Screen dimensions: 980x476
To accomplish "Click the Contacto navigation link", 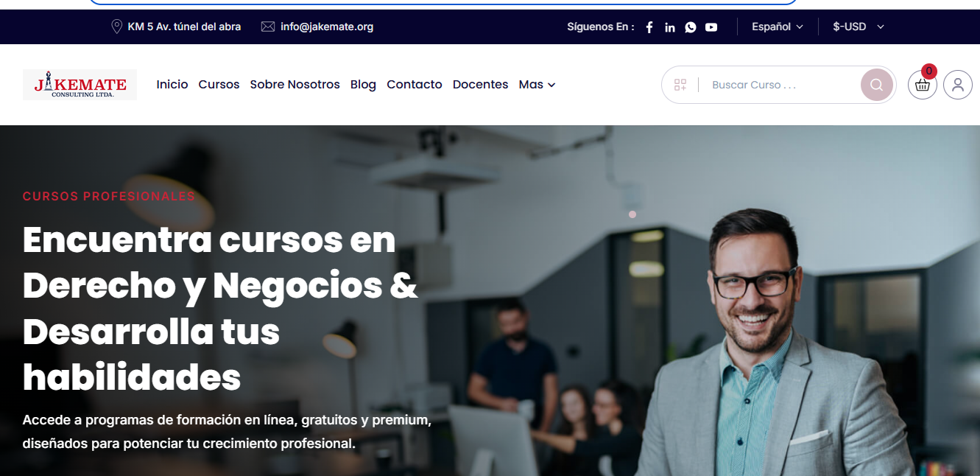I will [415, 85].
